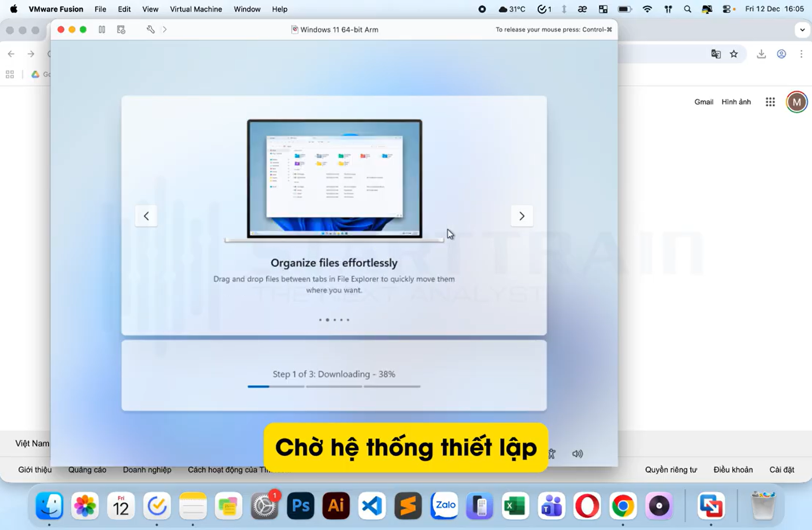
Task: Open the VMware snapshot icon
Action: point(121,29)
